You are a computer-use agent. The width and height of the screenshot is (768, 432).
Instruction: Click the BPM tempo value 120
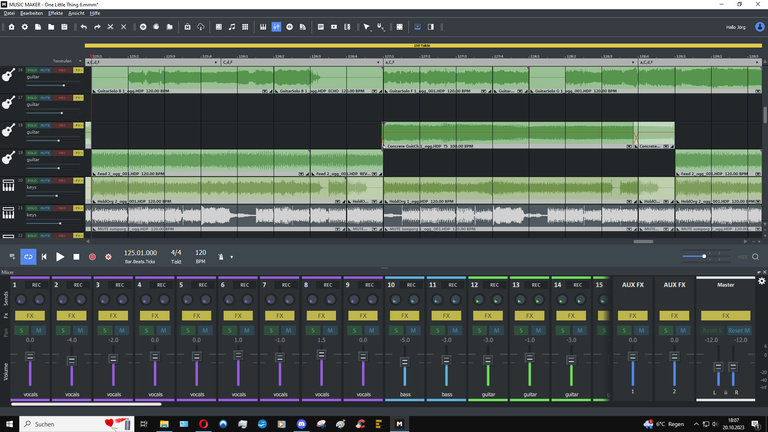[201, 253]
